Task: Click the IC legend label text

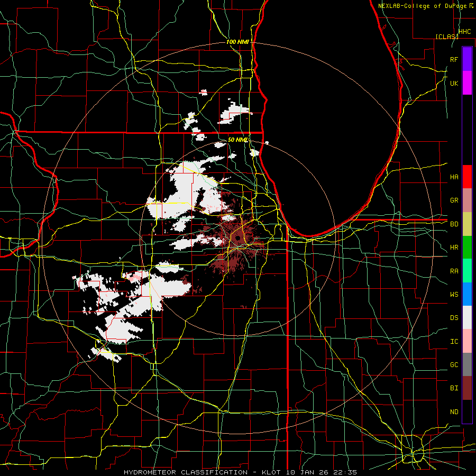Action: [454, 342]
